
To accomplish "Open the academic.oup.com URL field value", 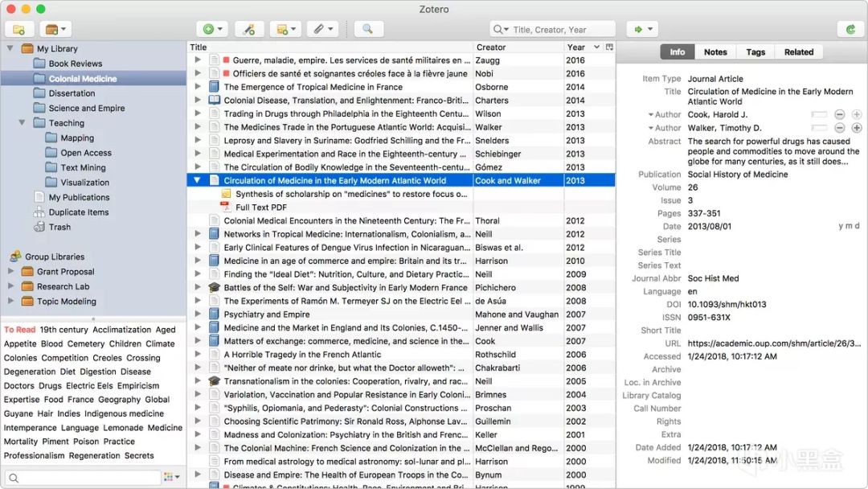I will point(774,343).
